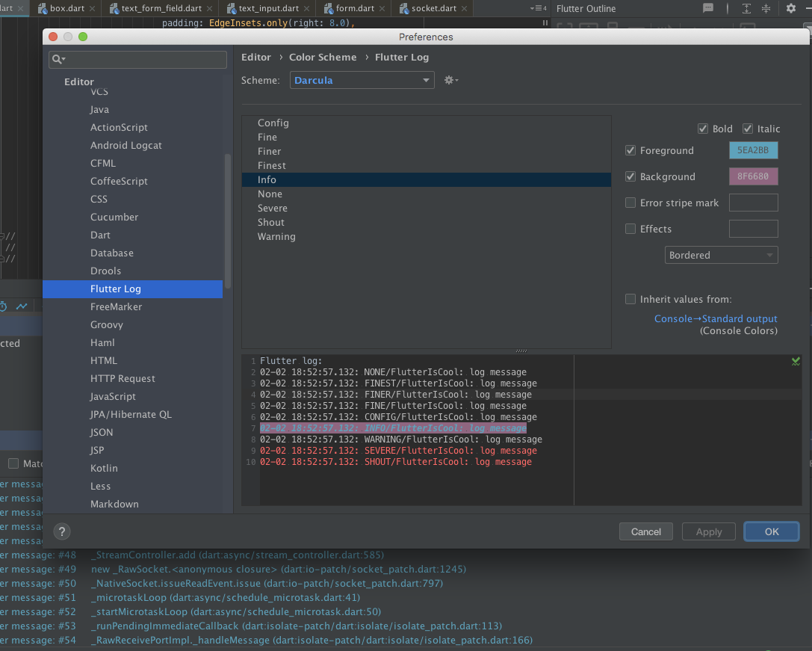Screen dimensions: 812x651
Task: Close the socket.dart editor tab
Action: click(464, 8)
